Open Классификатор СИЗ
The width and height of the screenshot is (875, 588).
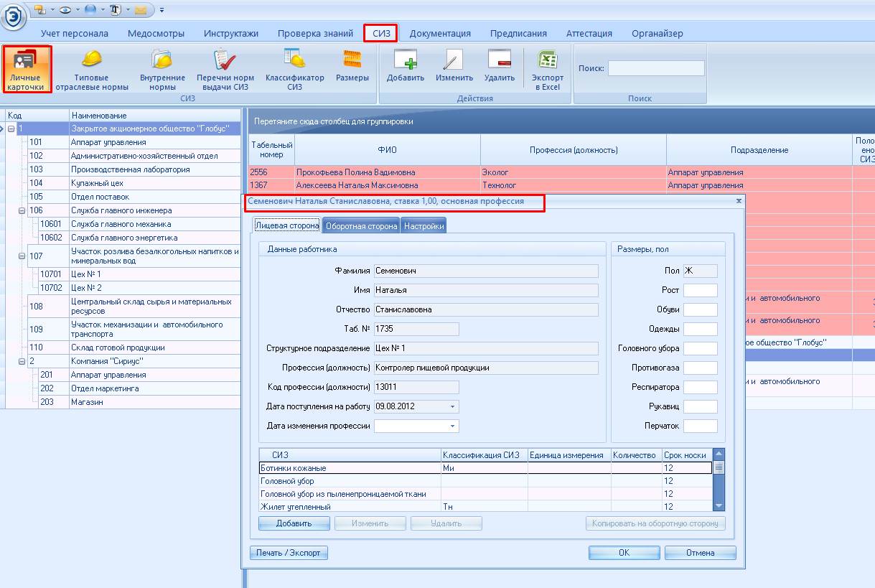click(294, 70)
